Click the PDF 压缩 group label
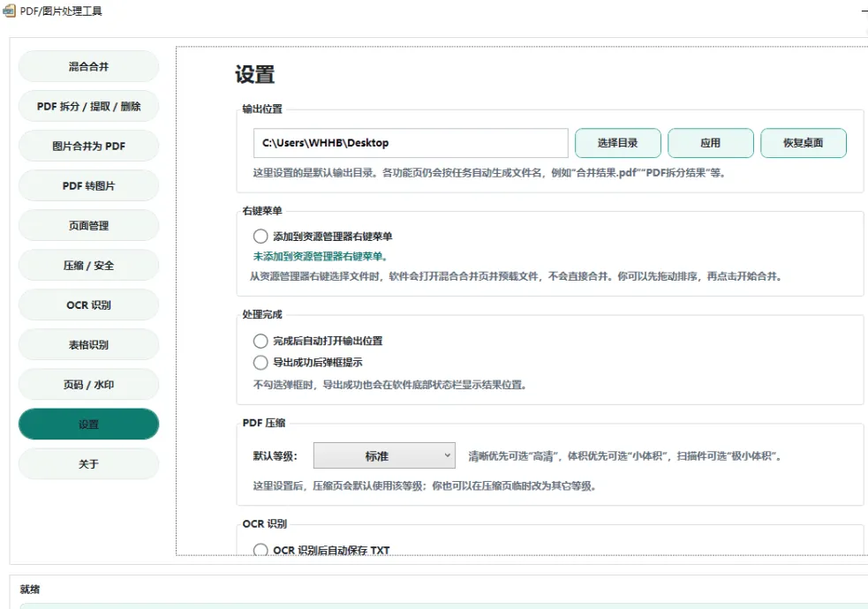The image size is (868, 609). (x=264, y=423)
